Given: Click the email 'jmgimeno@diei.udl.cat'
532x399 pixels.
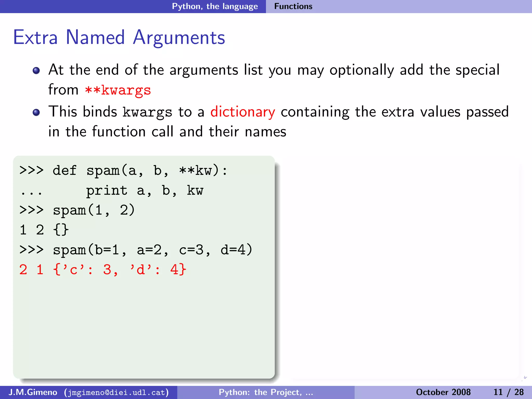Looking at the screenshot, I should (x=116, y=393).
